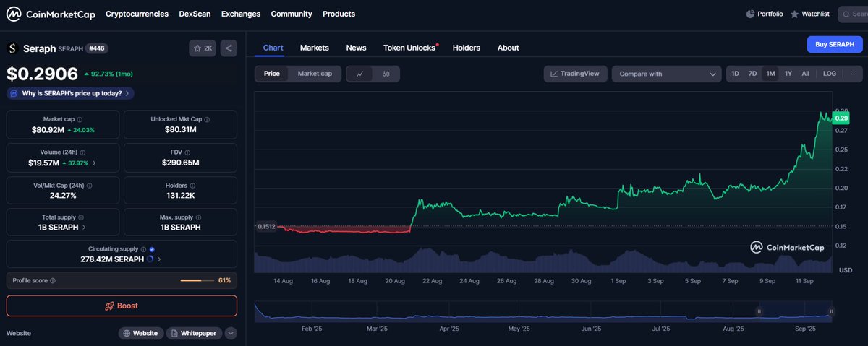This screenshot has width=868, height=346.
Task: Click the circulating supply pie indicator
Action: pos(150,259)
